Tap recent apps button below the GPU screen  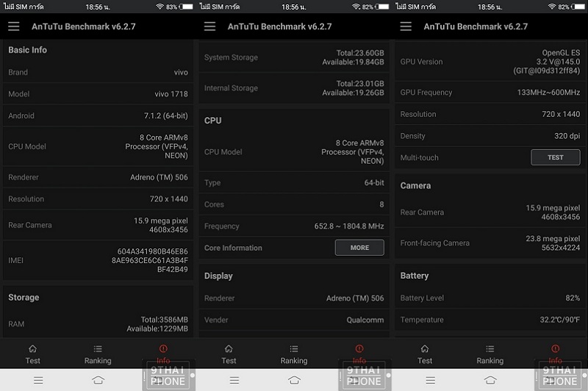click(x=431, y=380)
